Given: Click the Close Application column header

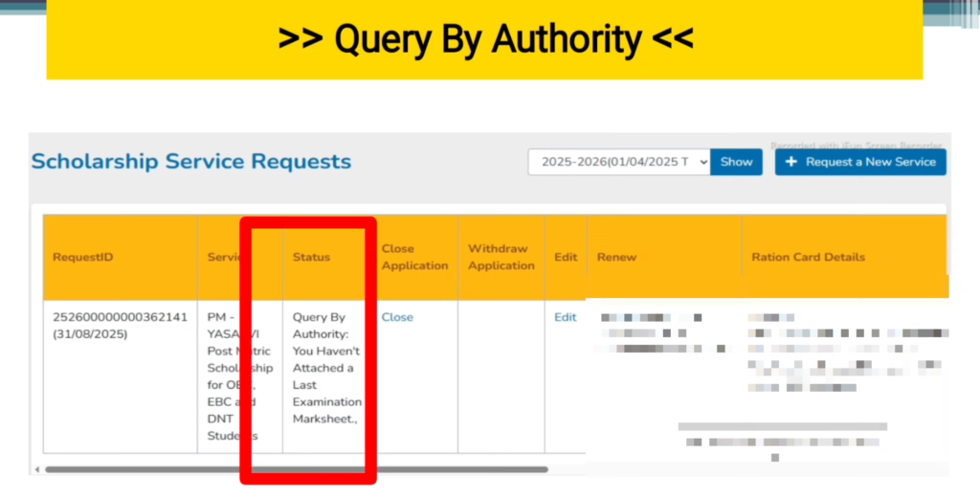Looking at the screenshot, I should tap(414, 257).
